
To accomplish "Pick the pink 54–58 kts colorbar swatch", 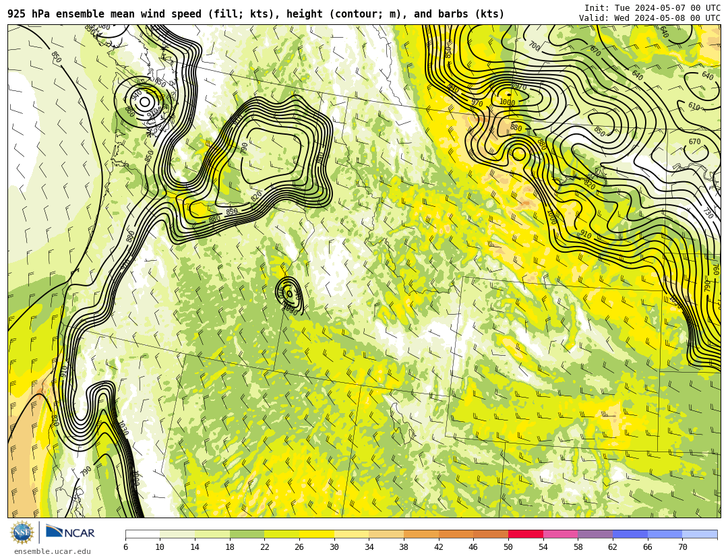I will point(560,534).
